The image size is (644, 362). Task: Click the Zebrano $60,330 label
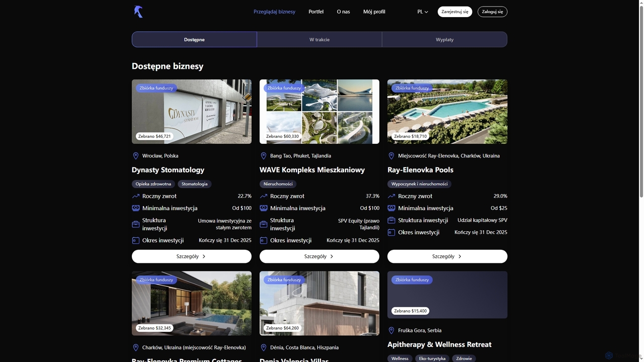282,136
